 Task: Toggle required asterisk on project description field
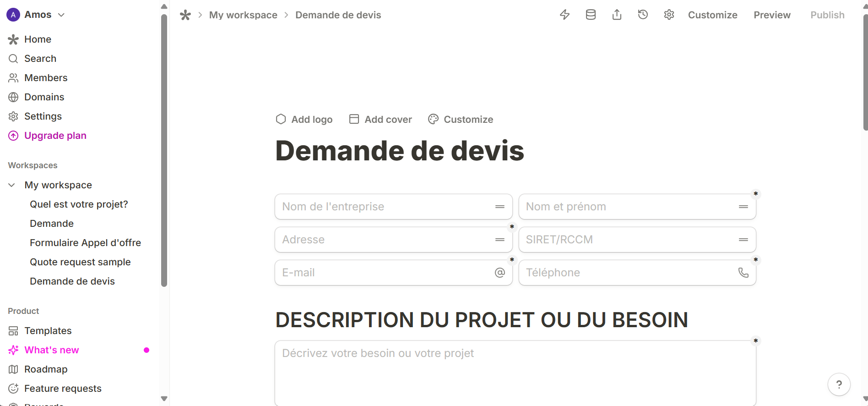[x=756, y=340]
